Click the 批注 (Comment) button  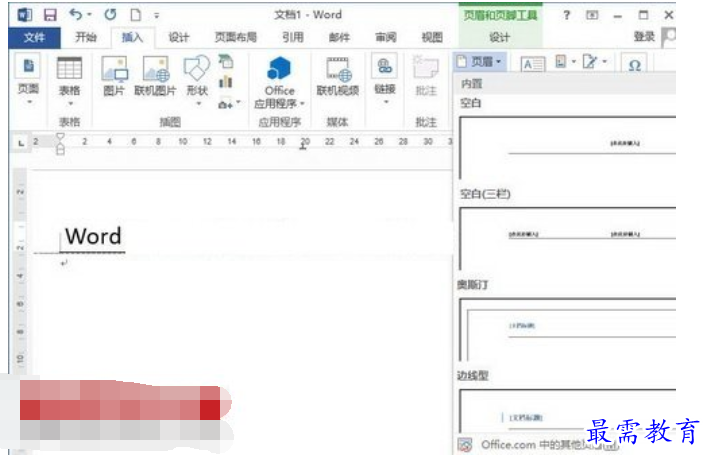426,76
